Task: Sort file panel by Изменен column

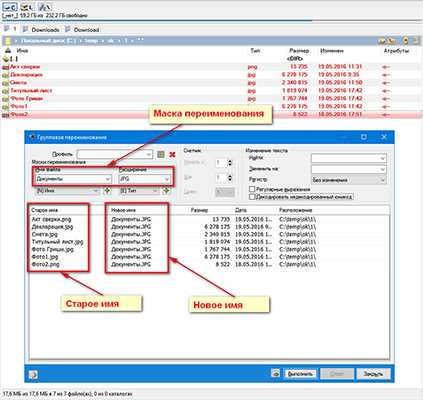Action: click(x=332, y=51)
